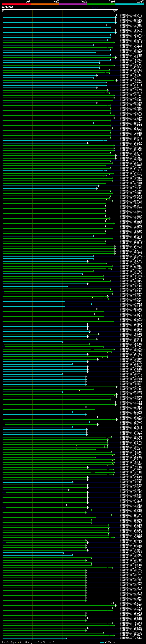Click the purple ~60% identity legend segment
This screenshot has width=146, height=644.
(x=73, y=4)
